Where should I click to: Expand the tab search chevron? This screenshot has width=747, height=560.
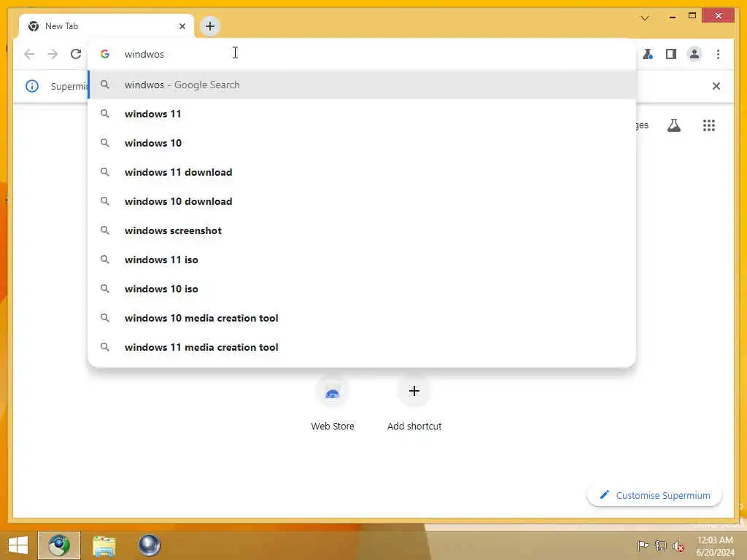click(645, 18)
